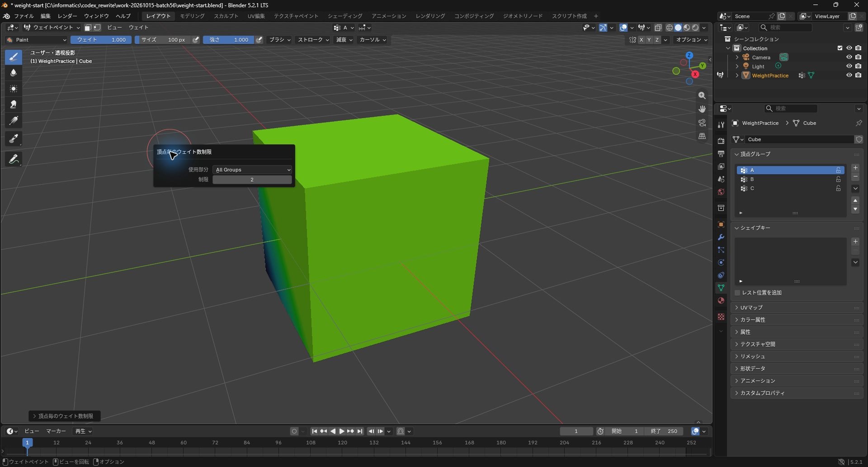Open the ウェイトペイント mode dropdown
The height and width of the screenshot is (467, 868).
click(x=52, y=28)
